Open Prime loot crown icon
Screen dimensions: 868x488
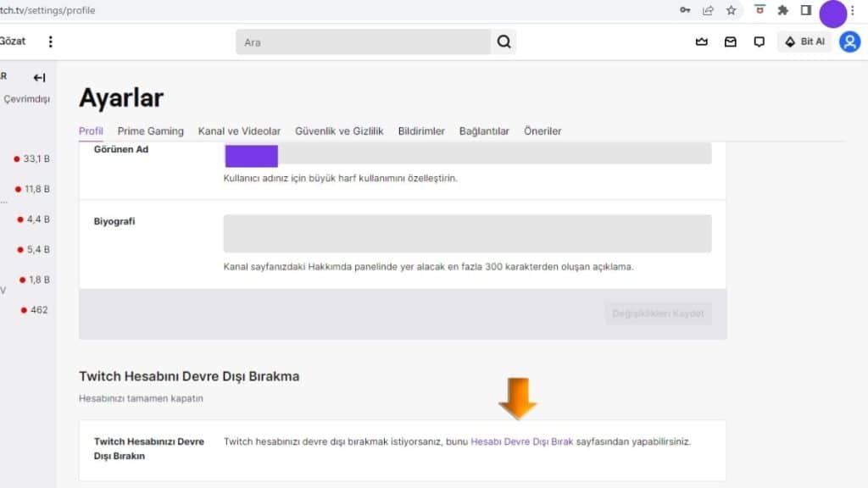tap(701, 42)
